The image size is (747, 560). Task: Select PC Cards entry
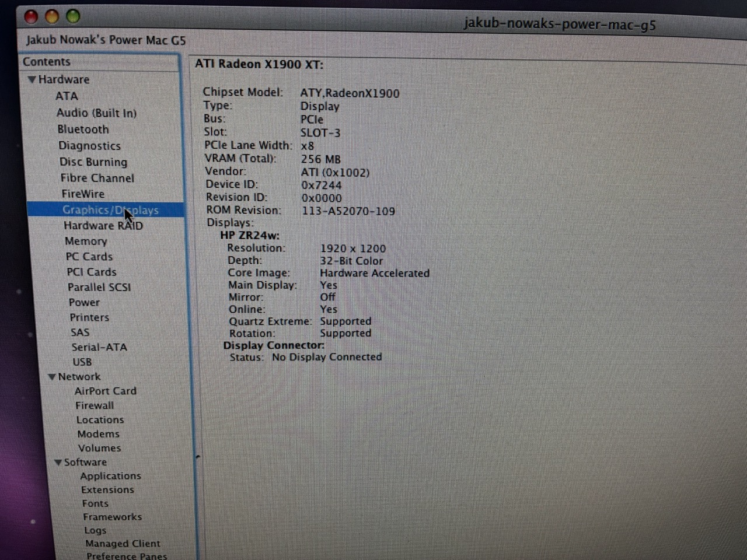(89, 257)
